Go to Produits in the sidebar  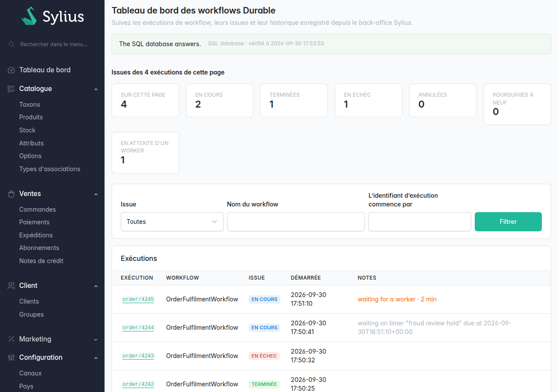pos(31,117)
